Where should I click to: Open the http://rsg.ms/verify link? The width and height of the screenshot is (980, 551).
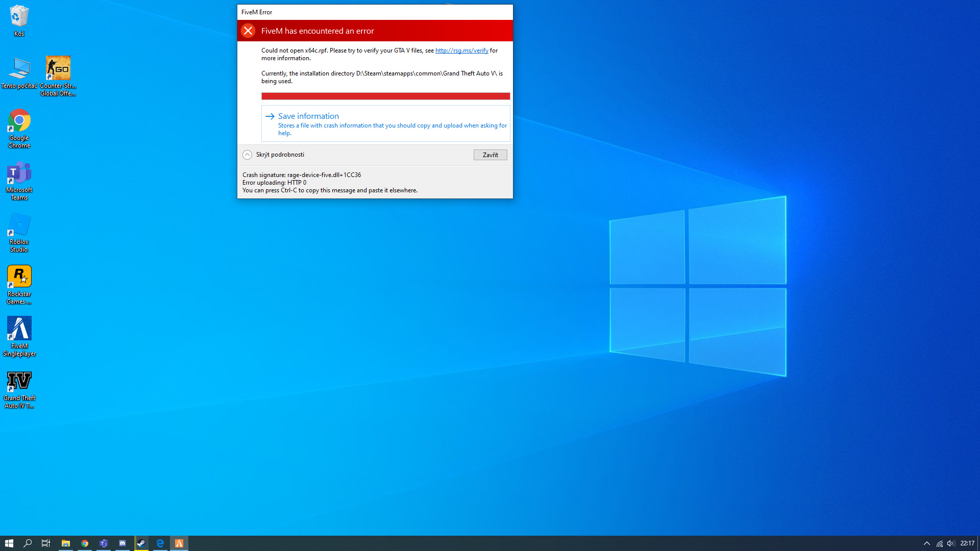point(461,51)
